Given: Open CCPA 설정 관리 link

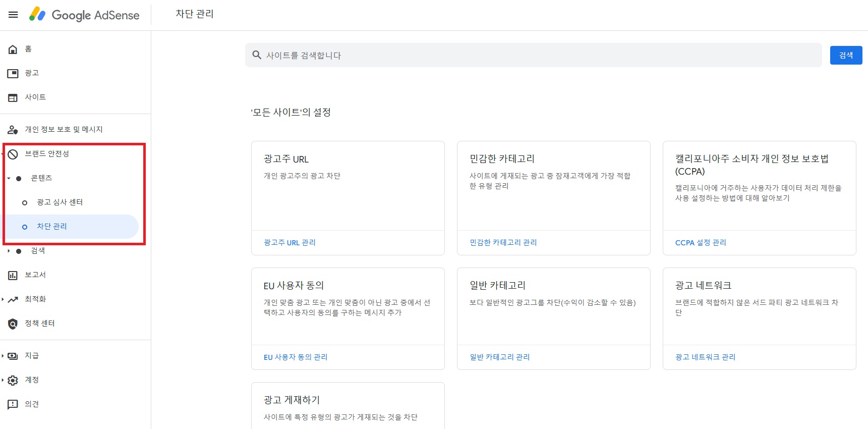Looking at the screenshot, I should click(x=701, y=243).
